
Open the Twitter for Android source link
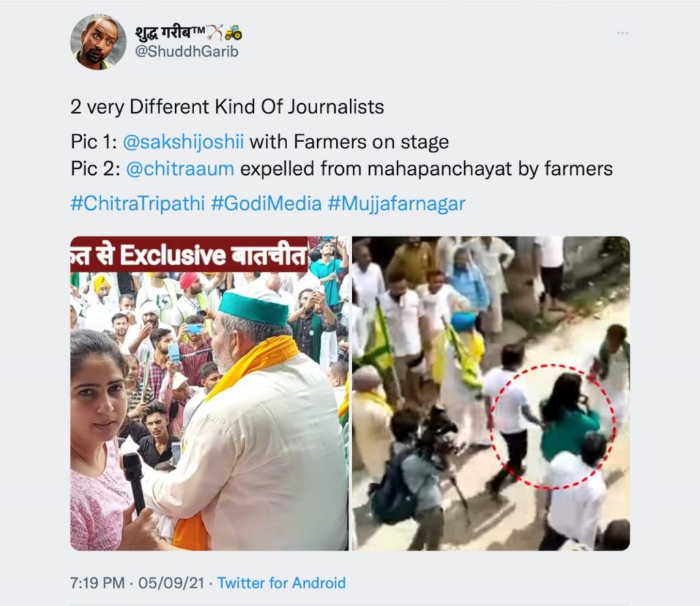281,583
